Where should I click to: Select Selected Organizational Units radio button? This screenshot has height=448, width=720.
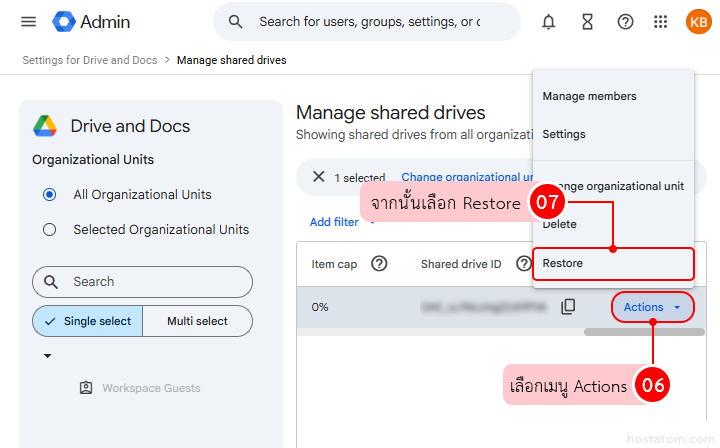pyautogui.click(x=50, y=230)
